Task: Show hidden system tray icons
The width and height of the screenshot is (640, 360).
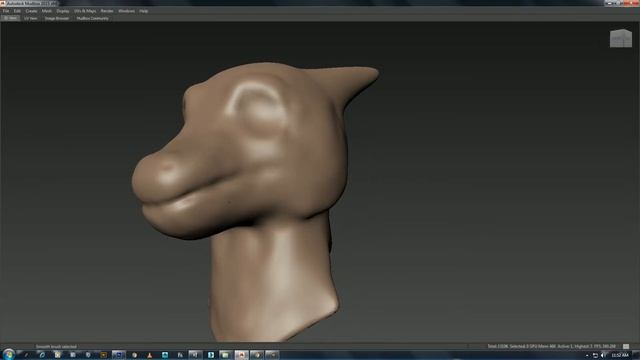Action: click(x=587, y=356)
